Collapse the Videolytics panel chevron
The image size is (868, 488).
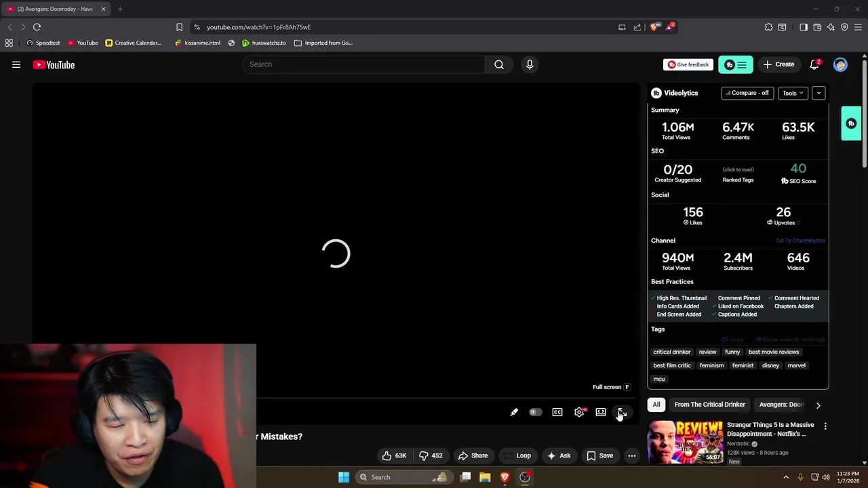[818, 93]
